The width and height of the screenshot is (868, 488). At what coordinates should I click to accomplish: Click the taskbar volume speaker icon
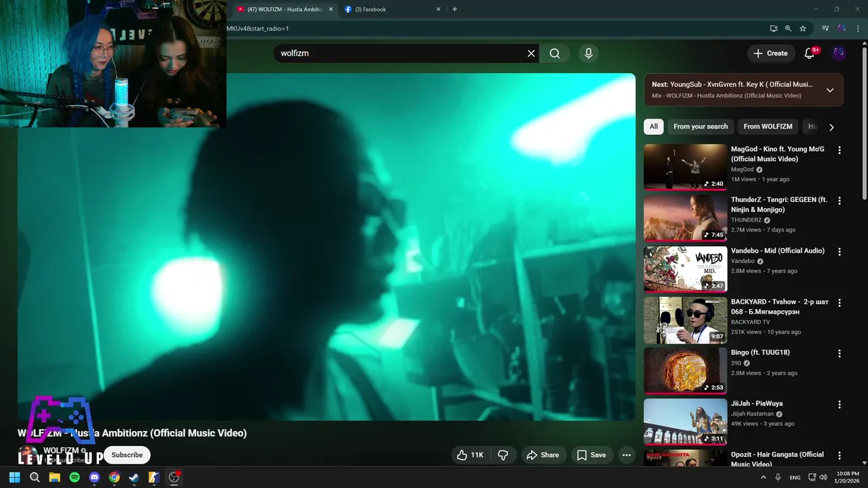[823, 477]
